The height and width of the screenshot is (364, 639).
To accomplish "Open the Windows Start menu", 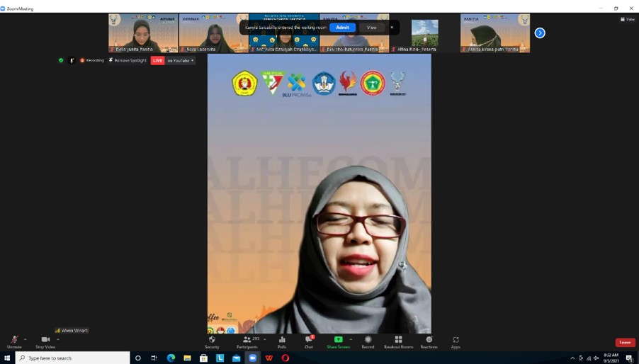I will point(7,358).
